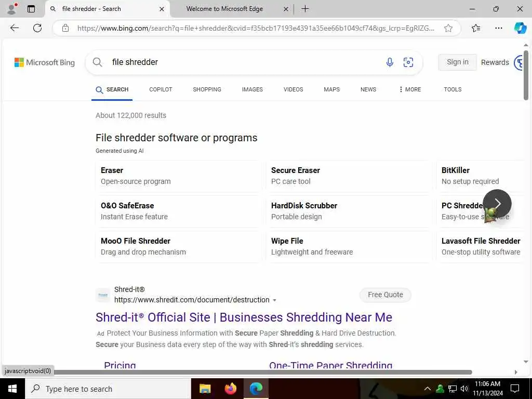Open a new tab with plus button
Image resolution: width=532 pixels, height=399 pixels.
tap(305, 9)
